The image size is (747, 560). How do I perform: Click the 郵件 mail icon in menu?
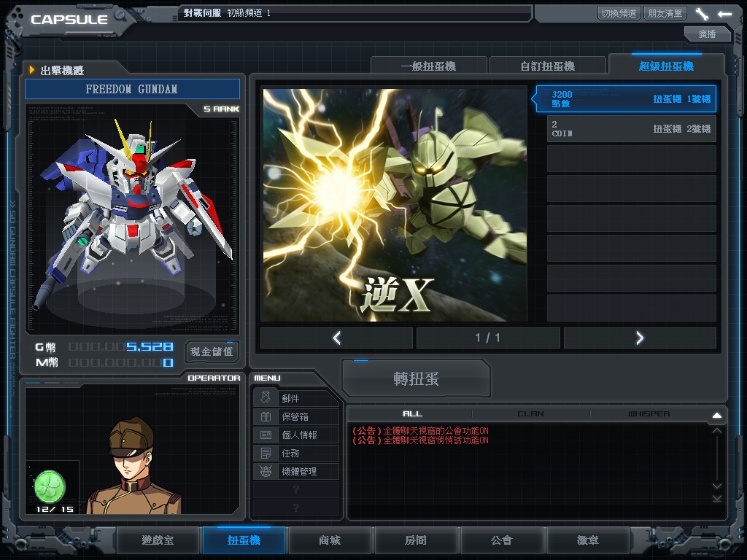[266, 397]
